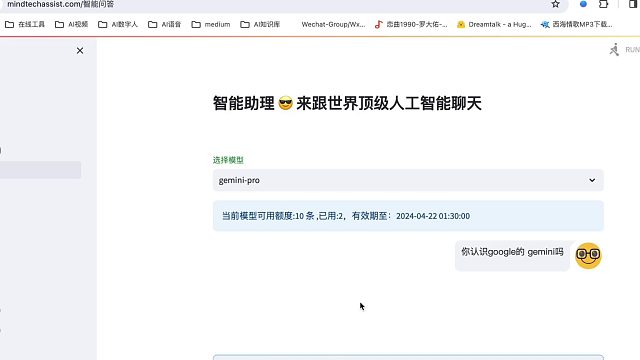Open the gemini-pro model dropdown
This screenshot has width=640, height=360.
coord(408,180)
